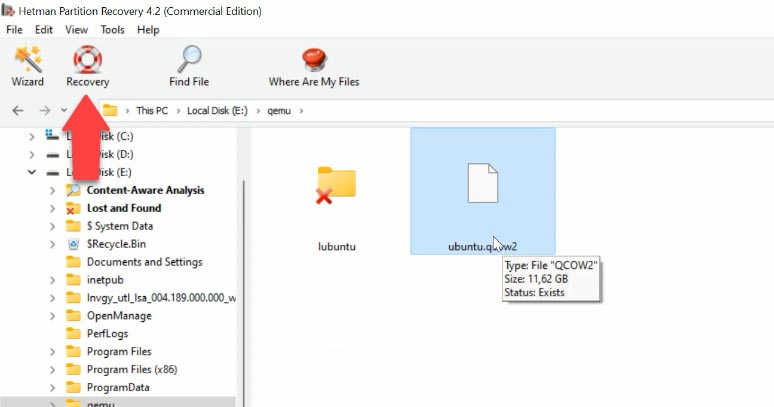The height and width of the screenshot is (407, 774).
Task: Select Content-Aware Analysis magnifier icon
Action: (73, 190)
